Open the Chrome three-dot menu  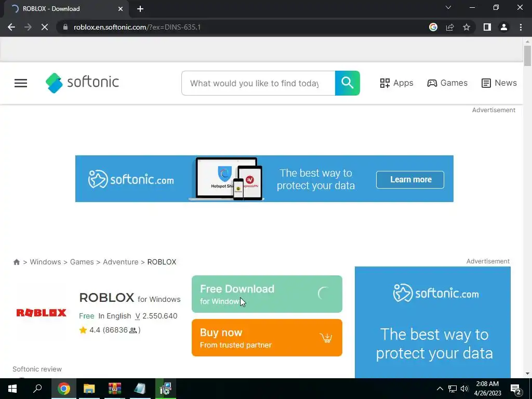pyautogui.click(x=521, y=27)
